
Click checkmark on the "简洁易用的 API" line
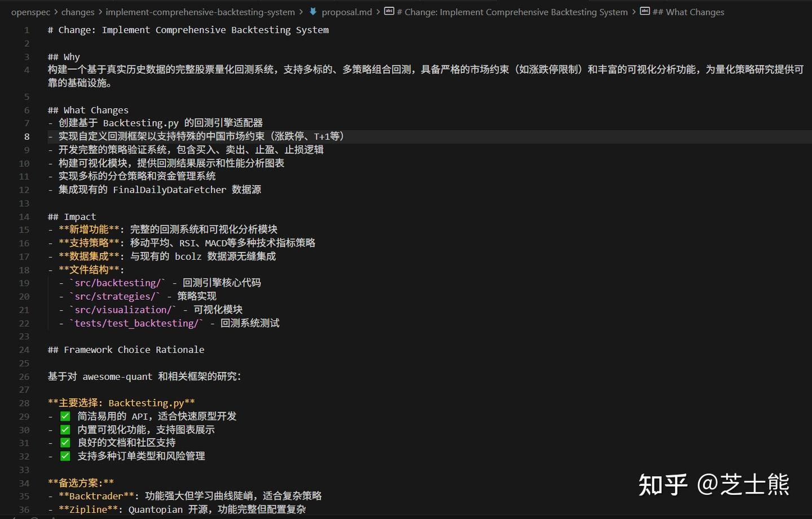tap(65, 416)
